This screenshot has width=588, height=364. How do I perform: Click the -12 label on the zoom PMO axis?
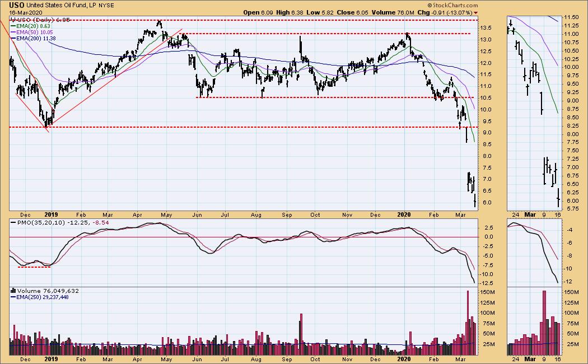click(568, 282)
